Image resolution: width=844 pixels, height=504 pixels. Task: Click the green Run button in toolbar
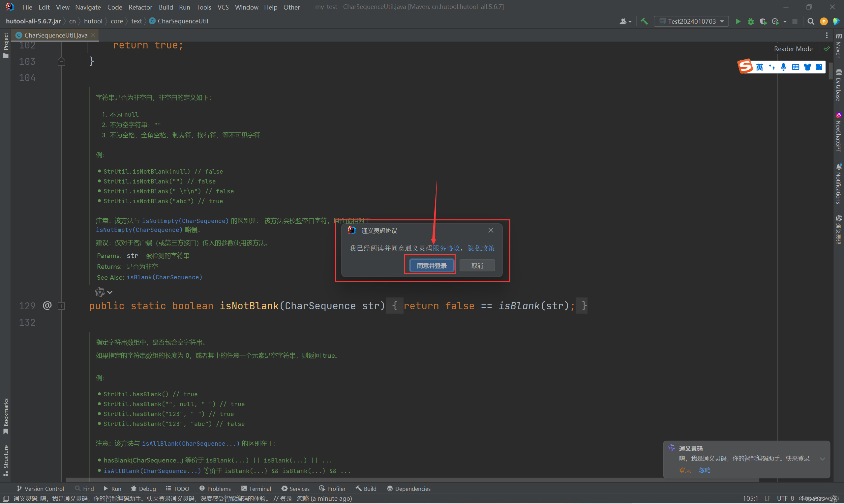tap(738, 21)
